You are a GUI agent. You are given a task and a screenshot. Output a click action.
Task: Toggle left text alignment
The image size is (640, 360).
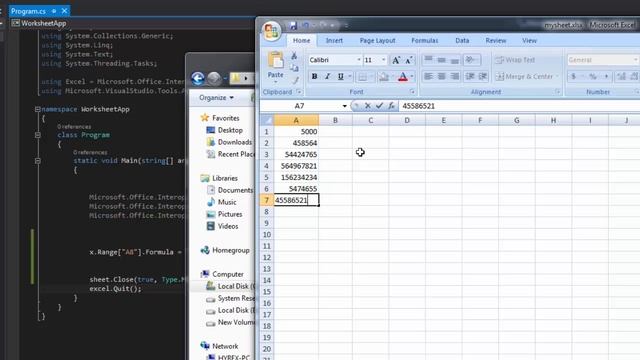(x=428, y=76)
